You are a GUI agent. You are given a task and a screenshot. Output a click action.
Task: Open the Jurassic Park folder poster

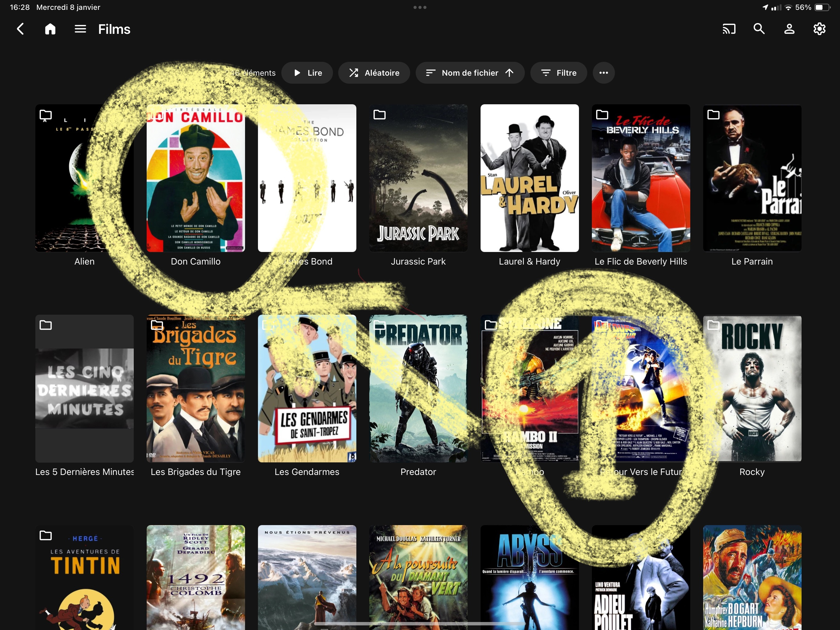click(x=418, y=178)
